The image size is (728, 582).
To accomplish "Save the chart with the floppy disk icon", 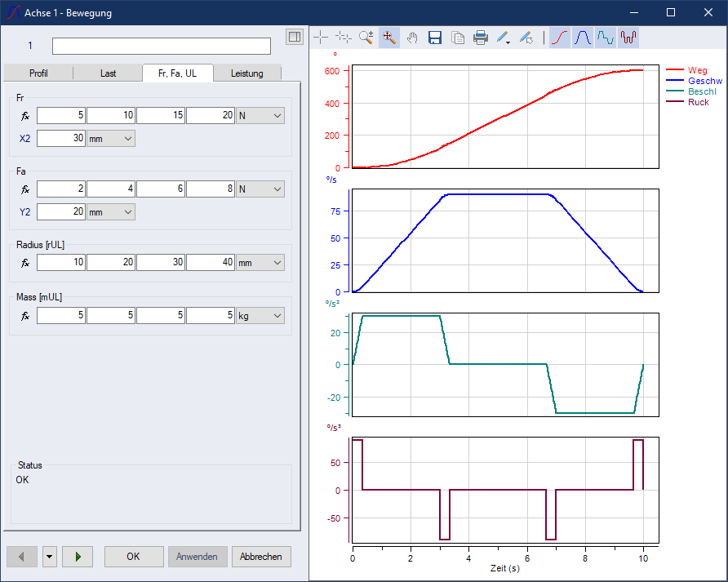I will (x=435, y=38).
